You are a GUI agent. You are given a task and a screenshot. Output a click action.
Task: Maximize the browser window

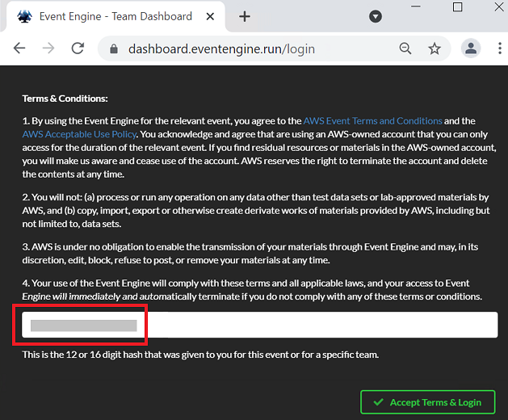click(457, 6)
